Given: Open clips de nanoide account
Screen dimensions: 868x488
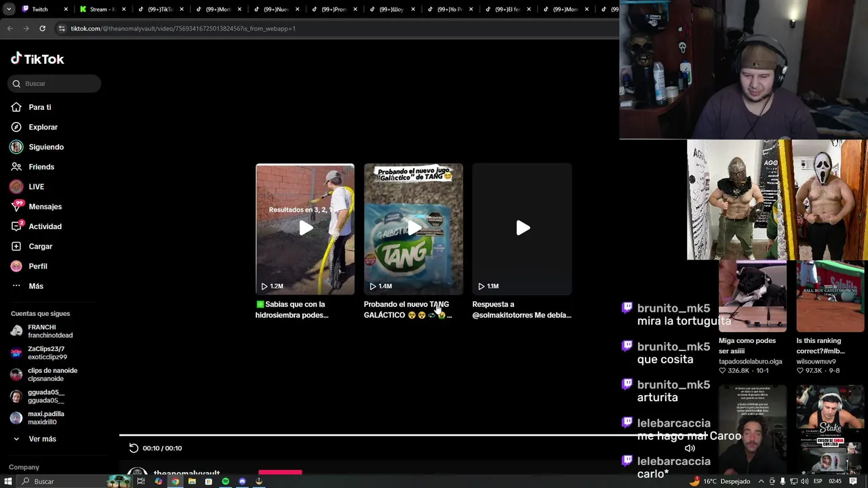Looking at the screenshot, I should [44, 375].
